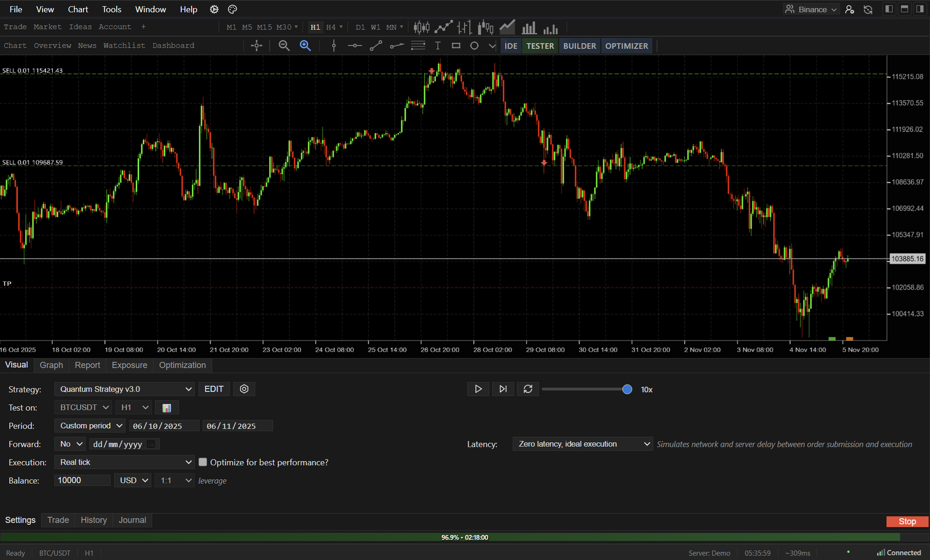Screen dimensions: 930x560
Task: Select the ellipse drawing tool
Action: [474, 45]
